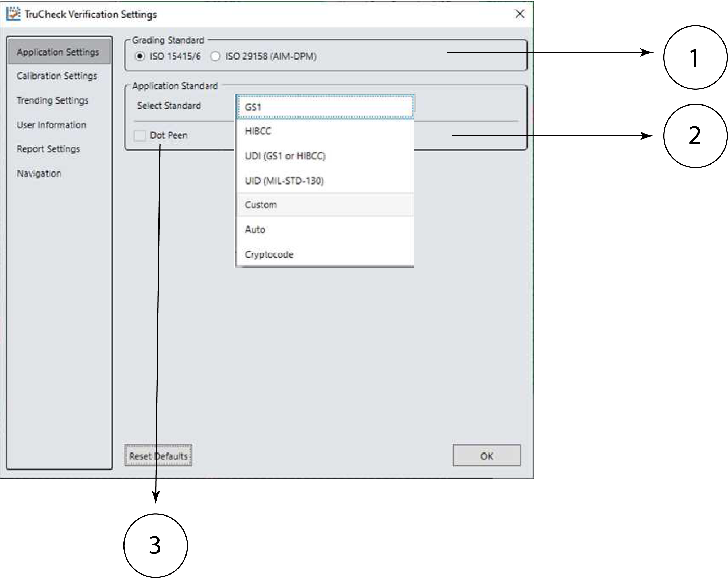
Task: Open Trending Settings in the sidebar
Action: click(52, 100)
